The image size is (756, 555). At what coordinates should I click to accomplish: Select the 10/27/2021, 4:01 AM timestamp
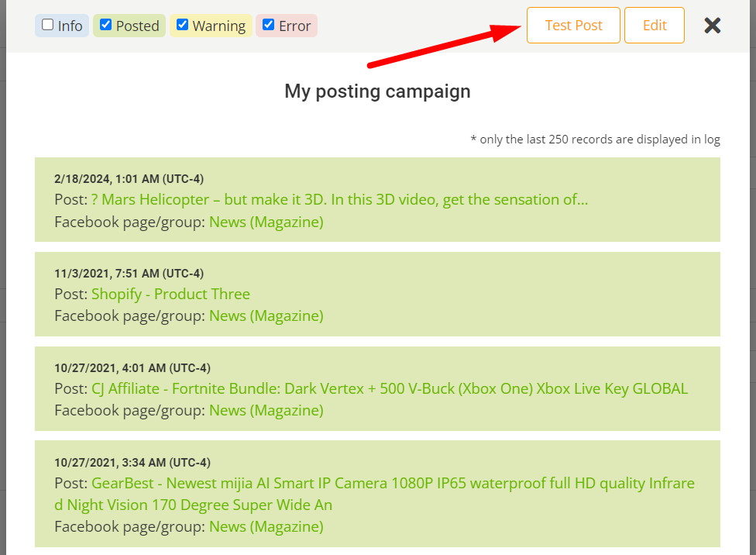click(132, 368)
